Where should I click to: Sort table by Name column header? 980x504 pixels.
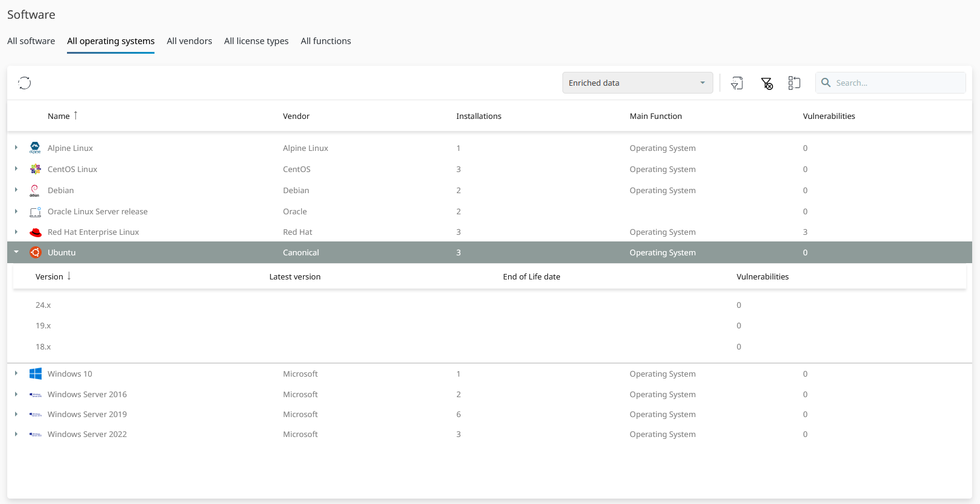pos(59,116)
